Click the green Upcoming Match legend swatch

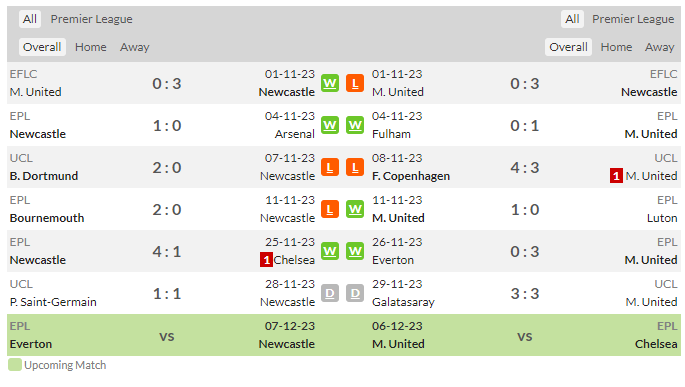15,365
